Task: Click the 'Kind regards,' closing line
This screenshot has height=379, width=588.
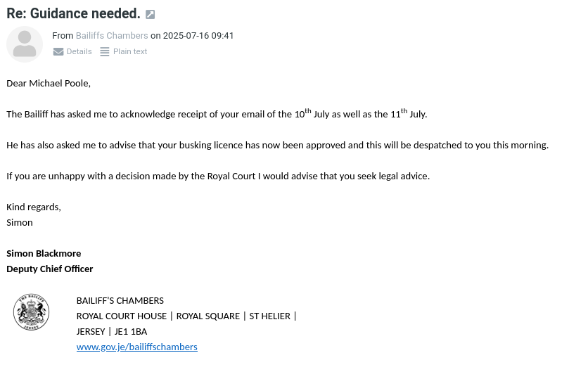Action: (34, 207)
